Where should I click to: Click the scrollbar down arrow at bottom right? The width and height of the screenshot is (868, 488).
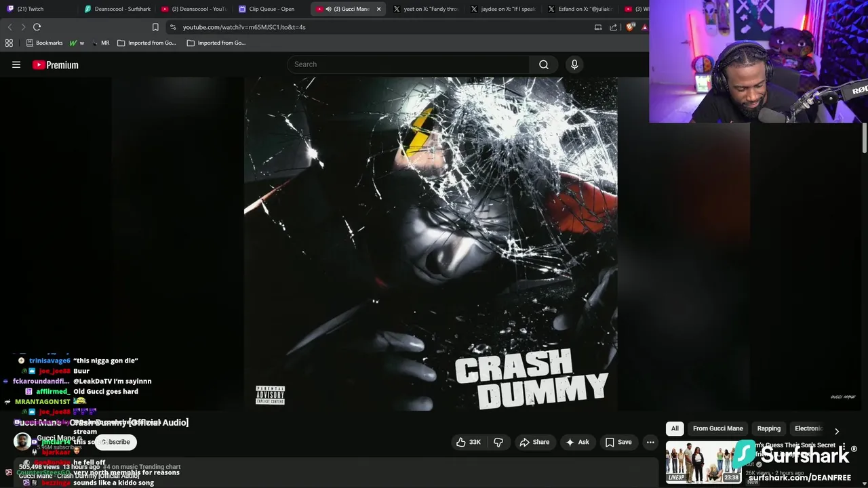pyautogui.click(x=865, y=483)
